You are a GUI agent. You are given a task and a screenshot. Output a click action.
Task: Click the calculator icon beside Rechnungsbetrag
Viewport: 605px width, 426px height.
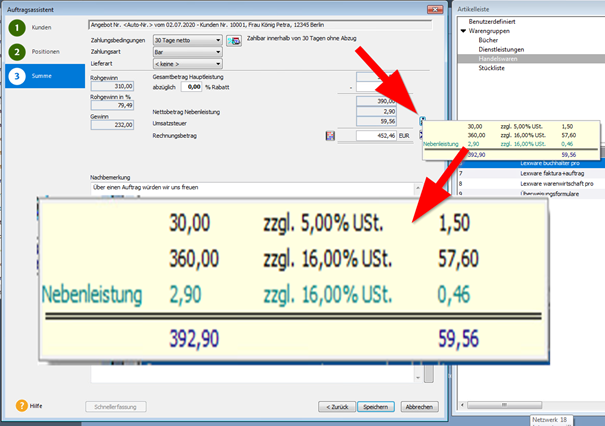329,133
